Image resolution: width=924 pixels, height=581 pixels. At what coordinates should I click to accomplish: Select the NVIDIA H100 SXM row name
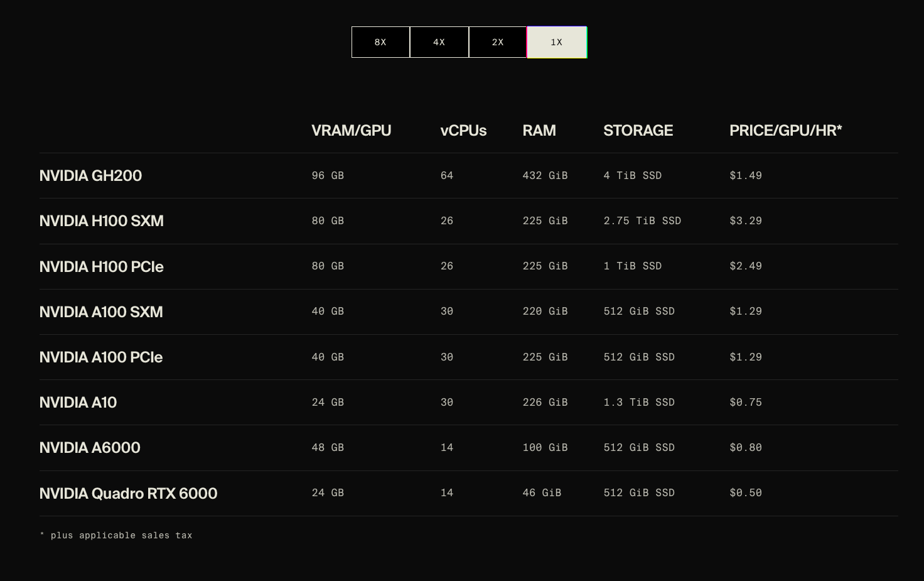click(102, 221)
